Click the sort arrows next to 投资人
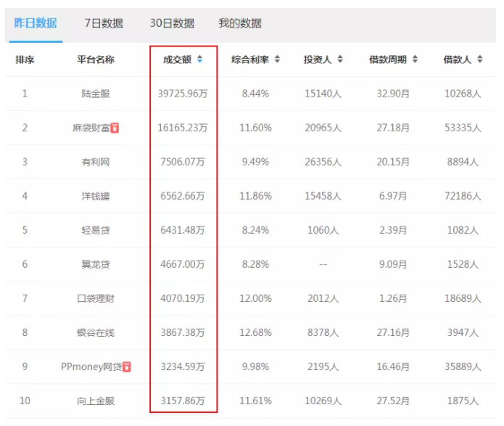Image resolution: width=504 pixels, height=426 pixels. (340, 60)
